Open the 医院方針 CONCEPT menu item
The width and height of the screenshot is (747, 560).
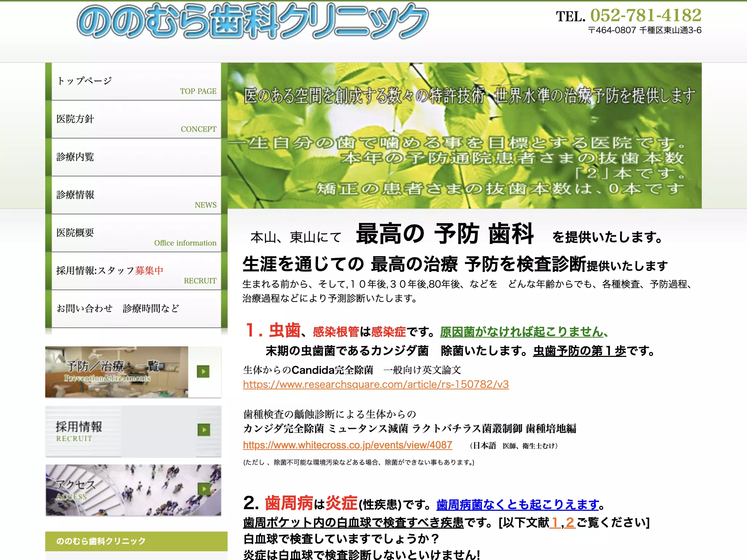click(x=136, y=119)
